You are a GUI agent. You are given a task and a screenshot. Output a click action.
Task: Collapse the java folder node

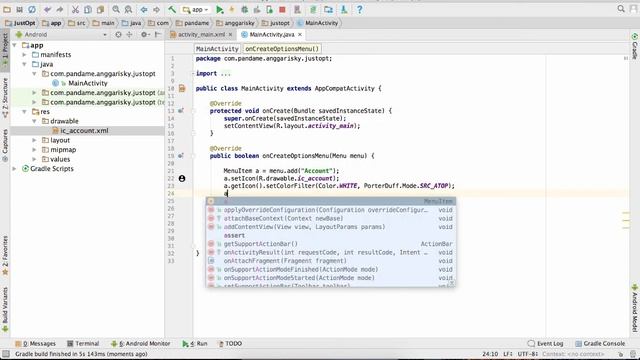pyautogui.click(x=24, y=64)
